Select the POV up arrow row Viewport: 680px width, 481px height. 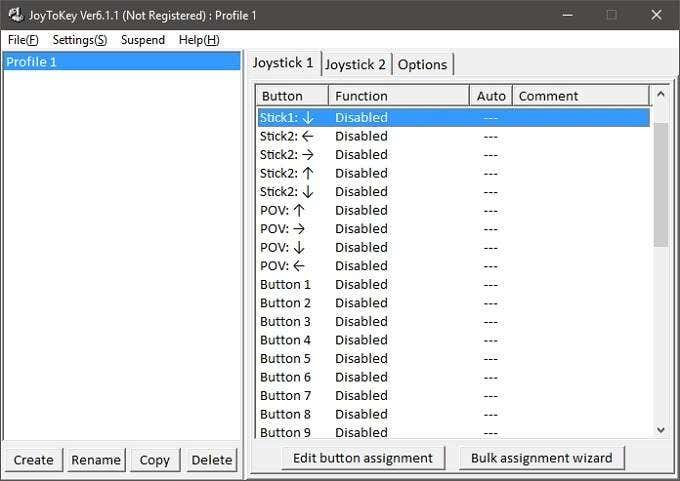[400, 210]
